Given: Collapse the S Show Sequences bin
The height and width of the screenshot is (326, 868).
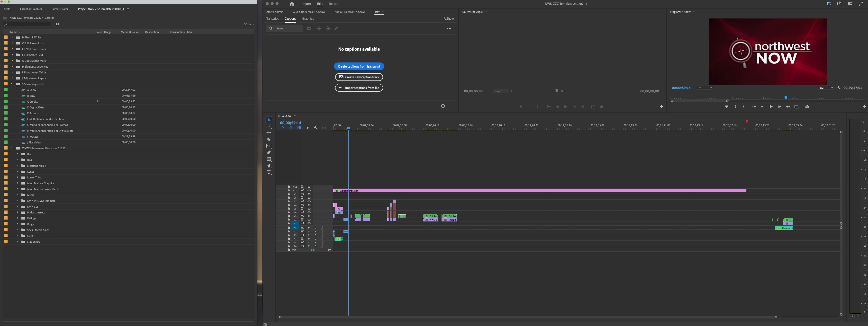Looking at the screenshot, I should pos(12,84).
